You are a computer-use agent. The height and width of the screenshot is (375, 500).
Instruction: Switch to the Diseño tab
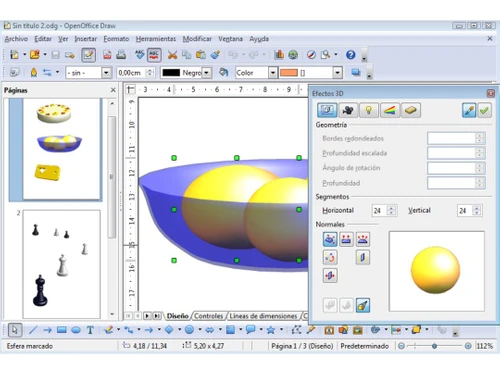click(x=177, y=316)
